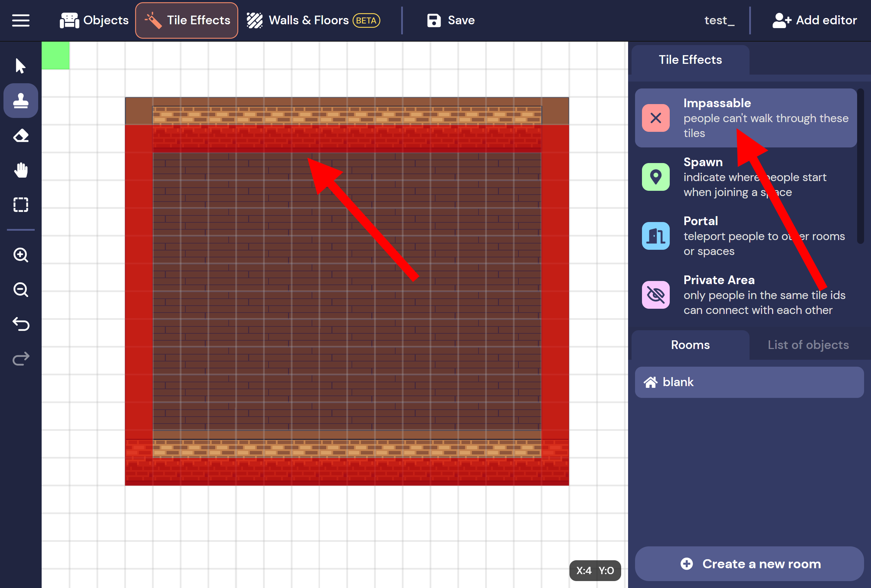Switch to List of objects tab

pyautogui.click(x=807, y=345)
